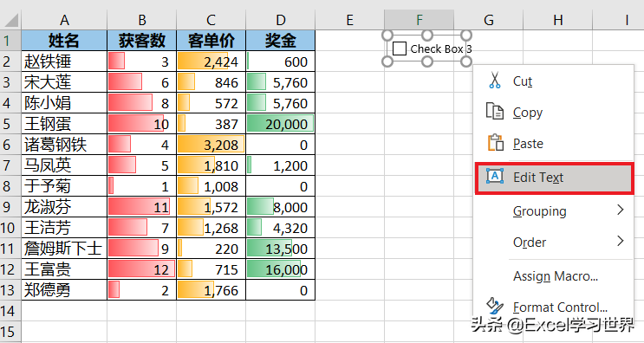Select column D header
The width and height of the screenshot is (644, 343).
[281, 20]
